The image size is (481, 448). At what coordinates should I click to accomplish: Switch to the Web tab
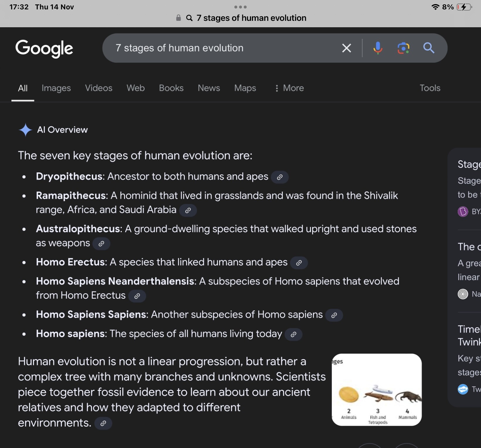(136, 88)
